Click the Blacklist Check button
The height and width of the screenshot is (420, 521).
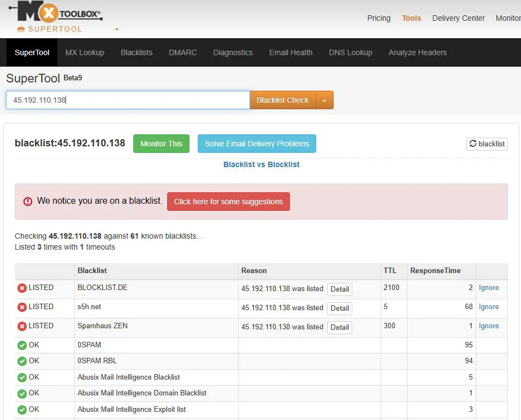(x=282, y=100)
